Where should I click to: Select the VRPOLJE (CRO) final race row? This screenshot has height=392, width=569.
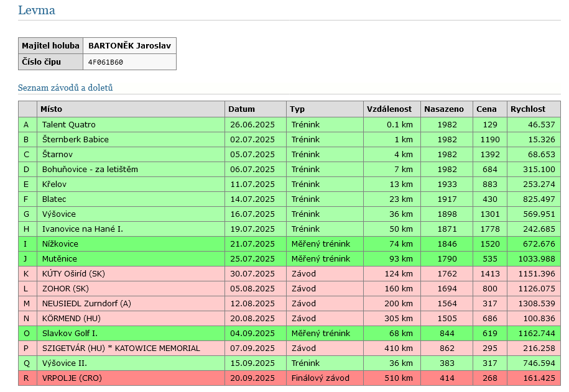72,378
